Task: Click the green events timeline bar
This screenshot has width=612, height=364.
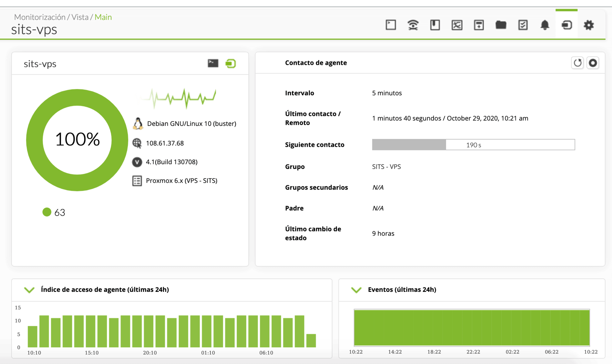Action: [x=472, y=328]
